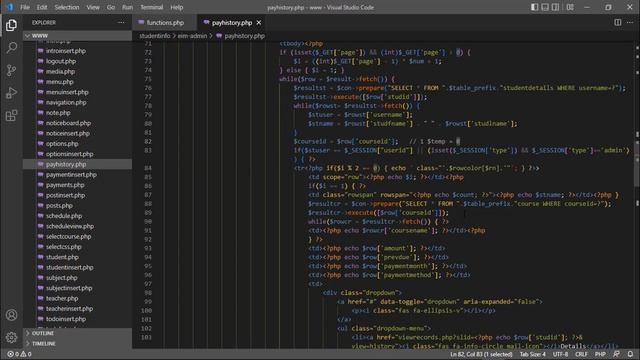
Task: Click PHP language mode in status bar
Action: coord(600,354)
